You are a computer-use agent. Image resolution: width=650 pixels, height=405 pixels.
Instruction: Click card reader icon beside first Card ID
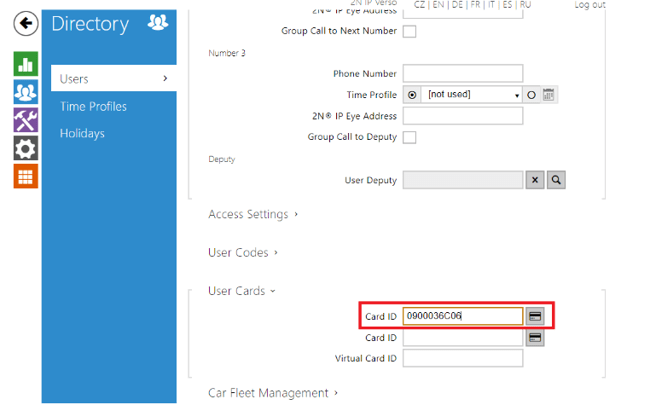tap(536, 316)
